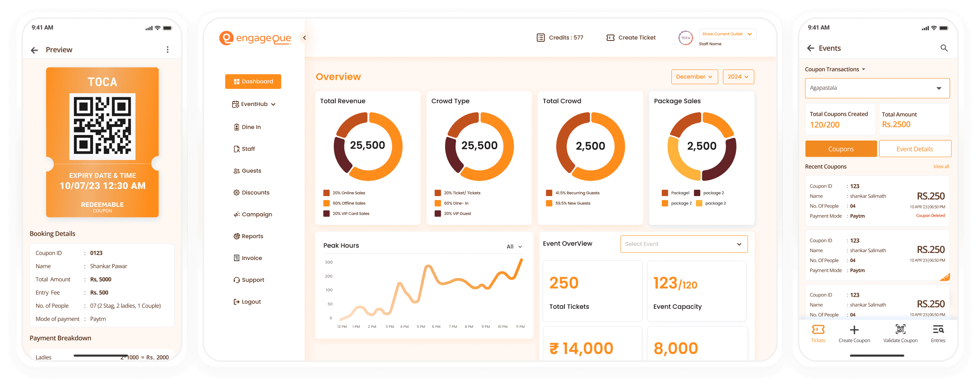
Task: Open the December month dropdown
Action: pos(694,77)
